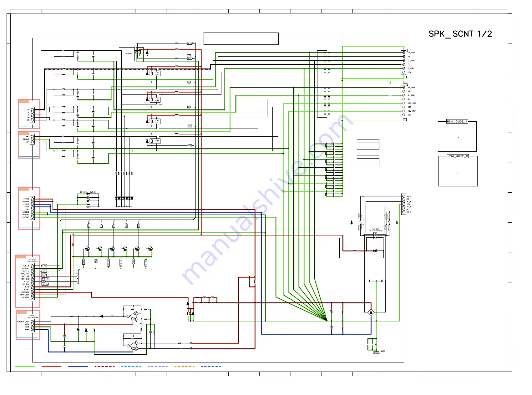Click the dashed orange legend line
The width and height of the screenshot is (532, 395).
[x=184, y=367]
